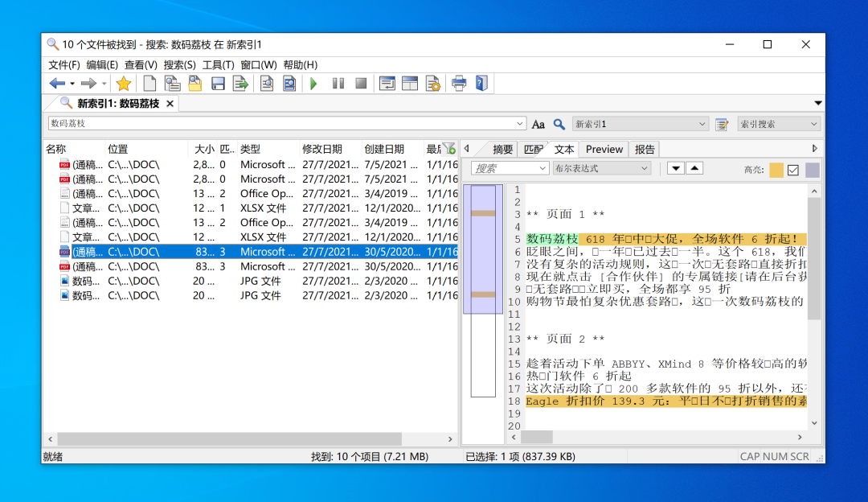The width and height of the screenshot is (868, 502).
Task: Click the highlighted document search icon
Action: [x=289, y=84]
